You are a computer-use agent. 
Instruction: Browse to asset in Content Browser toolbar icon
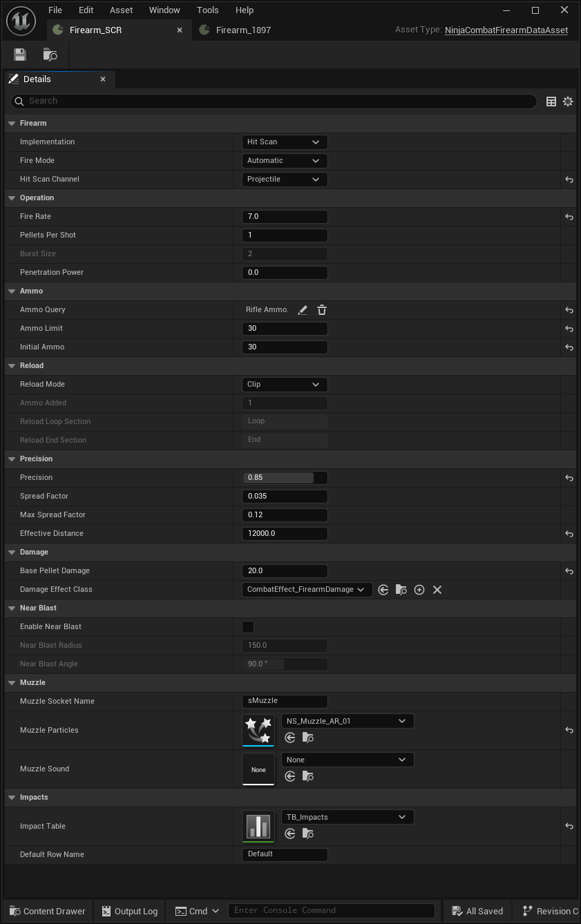[x=50, y=55]
